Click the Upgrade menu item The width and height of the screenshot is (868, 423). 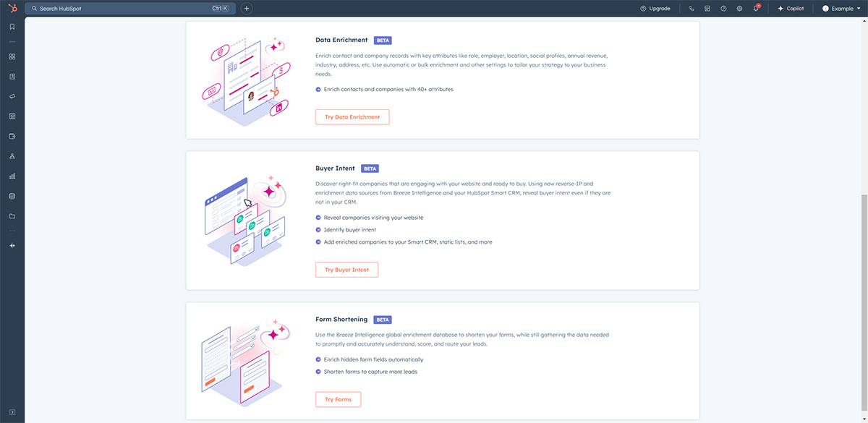[x=657, y=8]
